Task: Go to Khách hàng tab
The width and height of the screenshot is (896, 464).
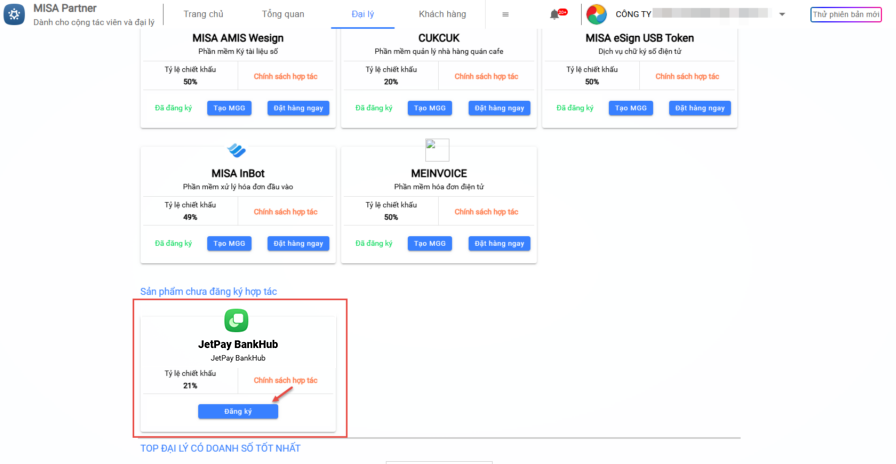Action: 442,14
